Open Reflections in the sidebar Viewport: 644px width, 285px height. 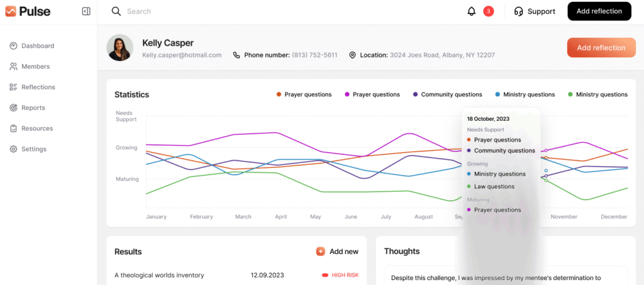tap(38, 87)
